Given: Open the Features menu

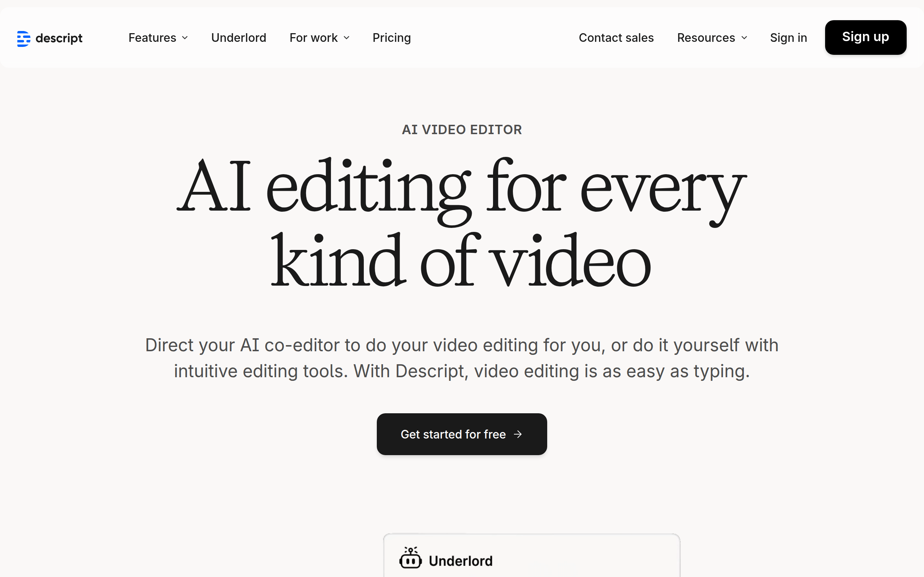Looking at the screenshot, I should 152,38.
